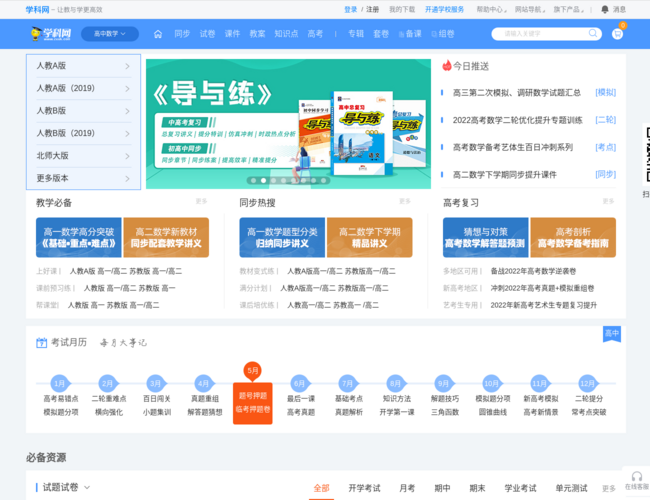Open the online customer service headset icon
This screenshot has width=650, height=500.
pyautogui.click(x=636, y=476)
